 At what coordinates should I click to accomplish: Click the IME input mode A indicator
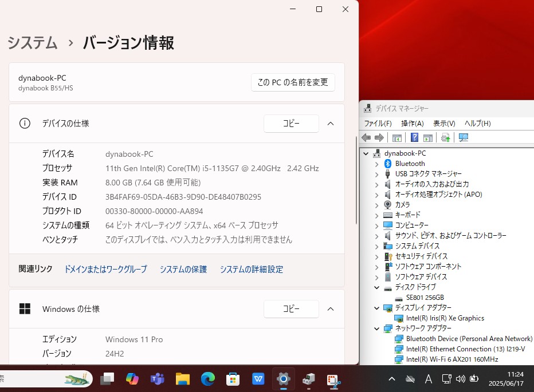429,379
